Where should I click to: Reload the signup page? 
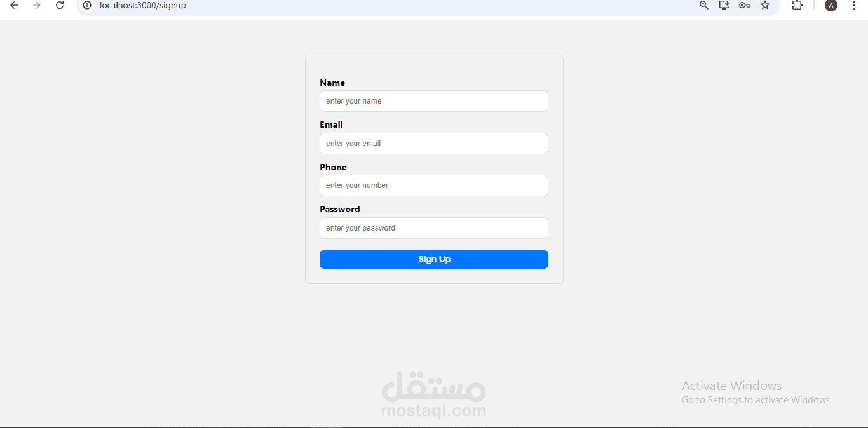tap(60, 5)
